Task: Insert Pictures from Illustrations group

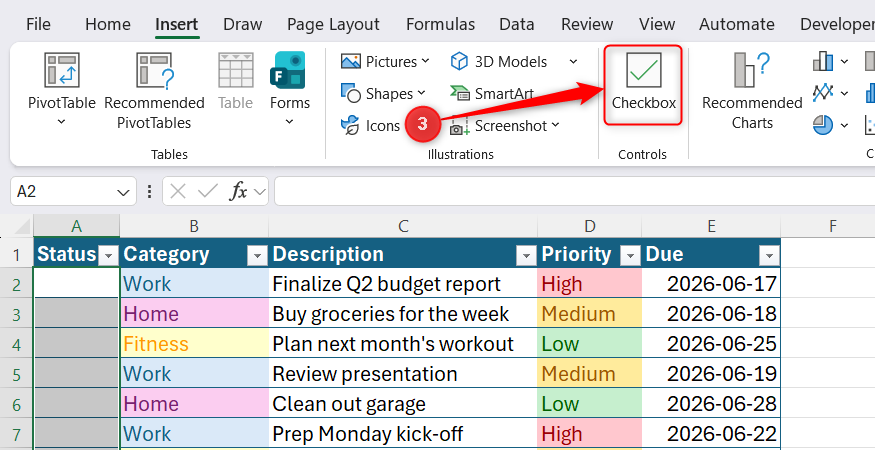Action: tap(384, 61)
